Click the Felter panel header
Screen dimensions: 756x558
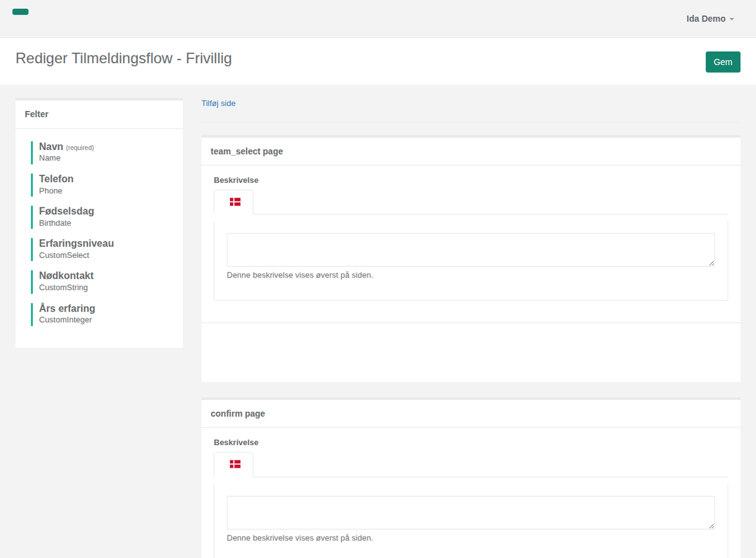tap(99, 114)
